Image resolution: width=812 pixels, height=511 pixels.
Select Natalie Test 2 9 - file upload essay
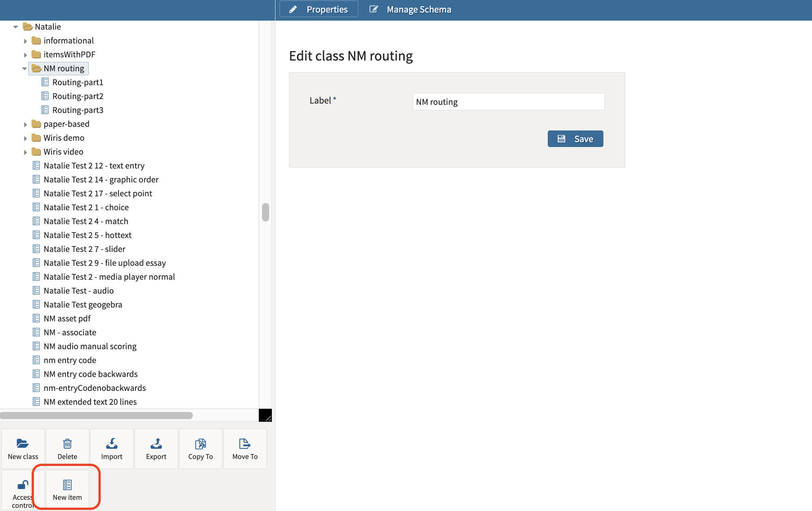coord(105,263)
